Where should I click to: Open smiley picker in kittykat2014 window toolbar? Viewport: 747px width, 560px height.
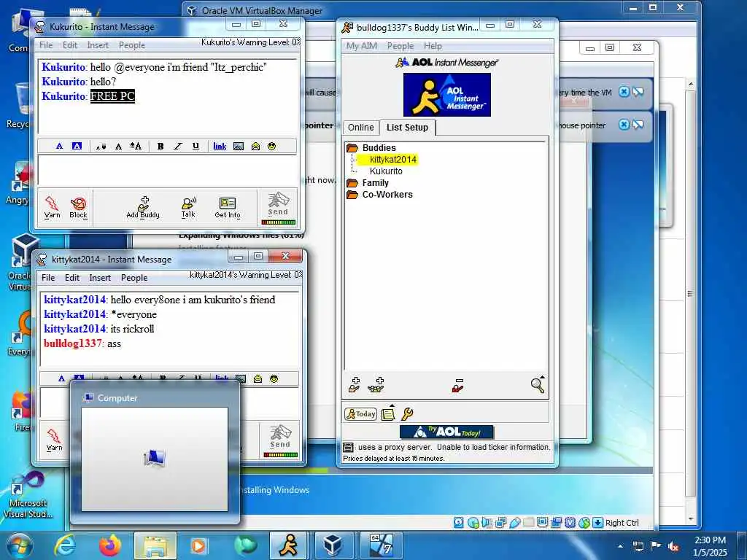pyautogui.click(x=274, y=378)
